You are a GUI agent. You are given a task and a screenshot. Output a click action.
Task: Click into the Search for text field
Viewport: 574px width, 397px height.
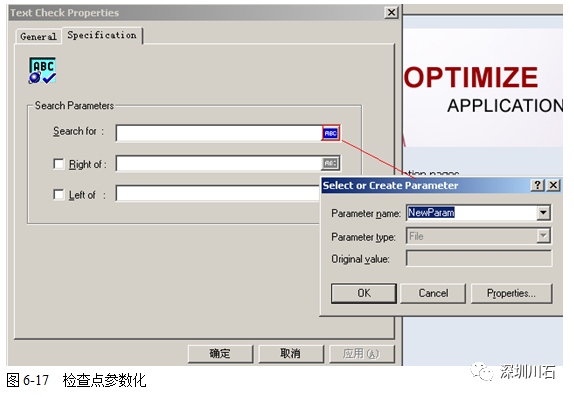click(219, 133)
